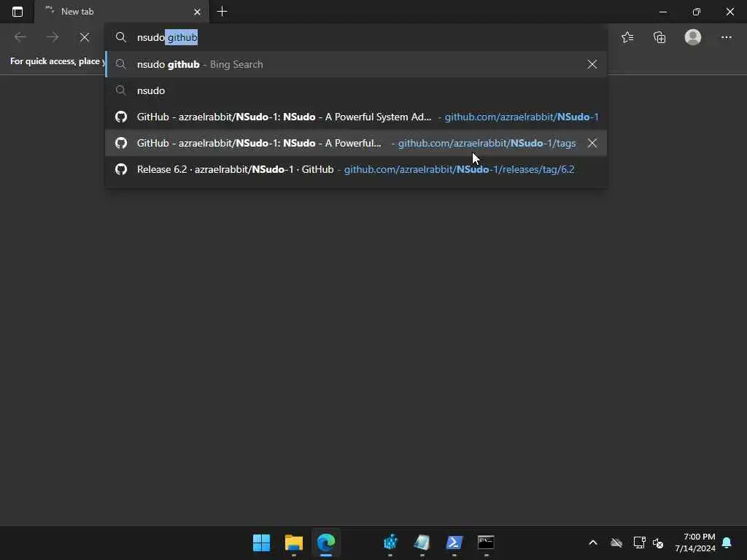Open File Explorer from taskbar

point(294,542)
